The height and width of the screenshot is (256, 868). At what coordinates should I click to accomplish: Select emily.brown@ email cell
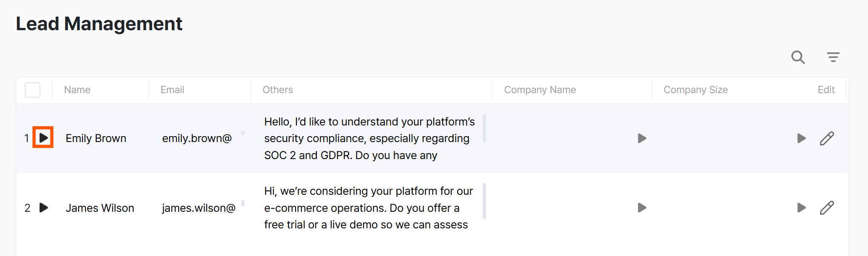(197, 138)
